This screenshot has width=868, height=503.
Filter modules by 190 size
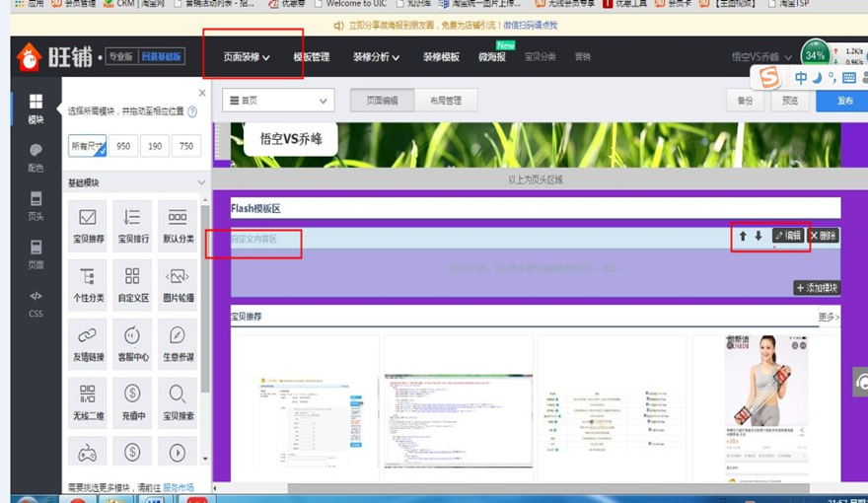[155, 146]
